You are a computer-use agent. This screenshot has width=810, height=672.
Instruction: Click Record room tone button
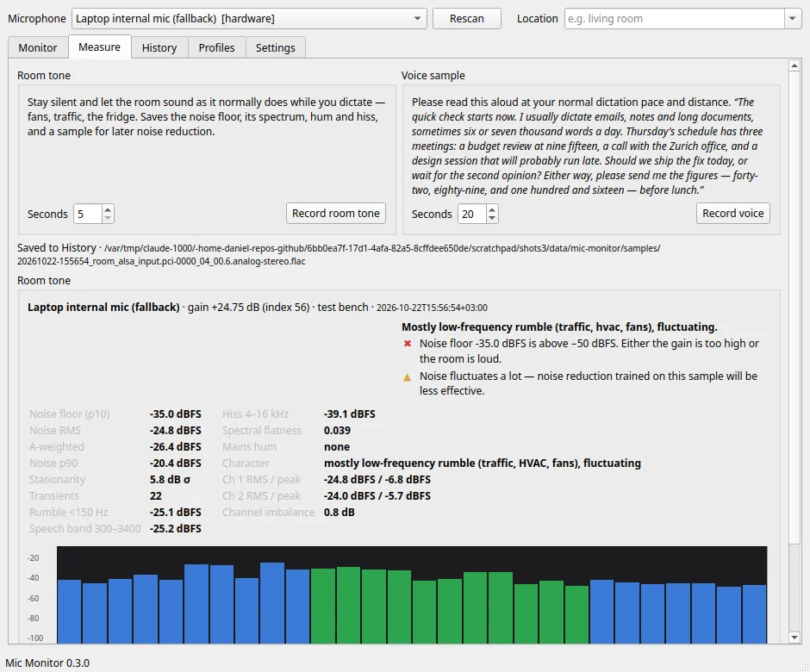pos(336,214)
